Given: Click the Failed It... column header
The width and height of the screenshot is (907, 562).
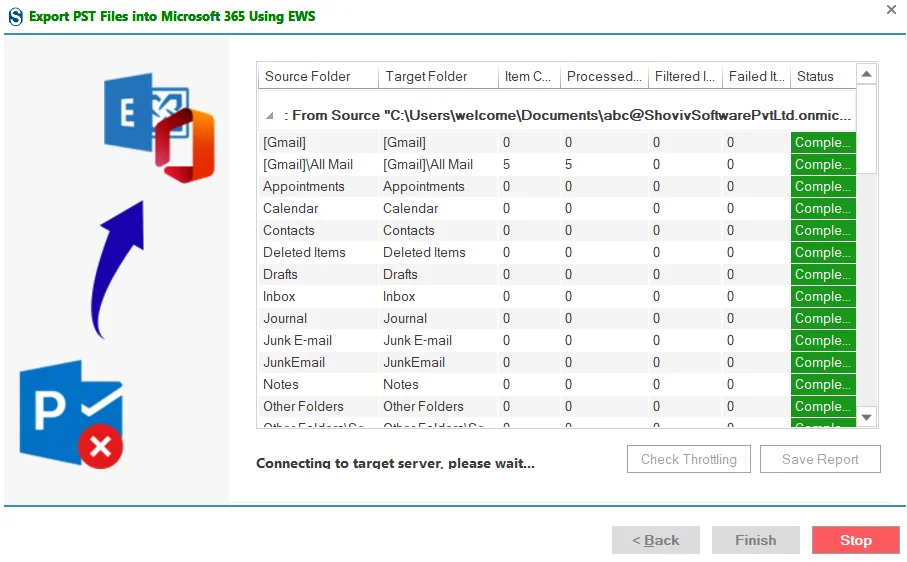Looking at the screenshot, I should (756, 76).
